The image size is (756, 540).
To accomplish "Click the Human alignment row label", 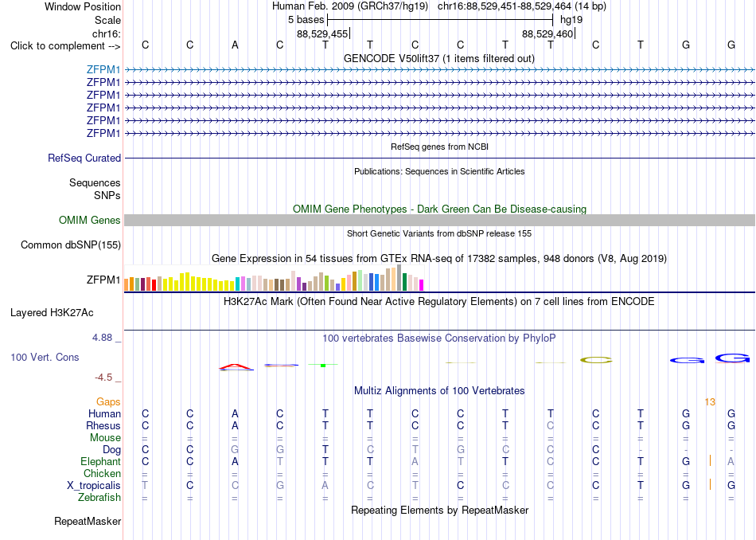I will tap(104, 414).
